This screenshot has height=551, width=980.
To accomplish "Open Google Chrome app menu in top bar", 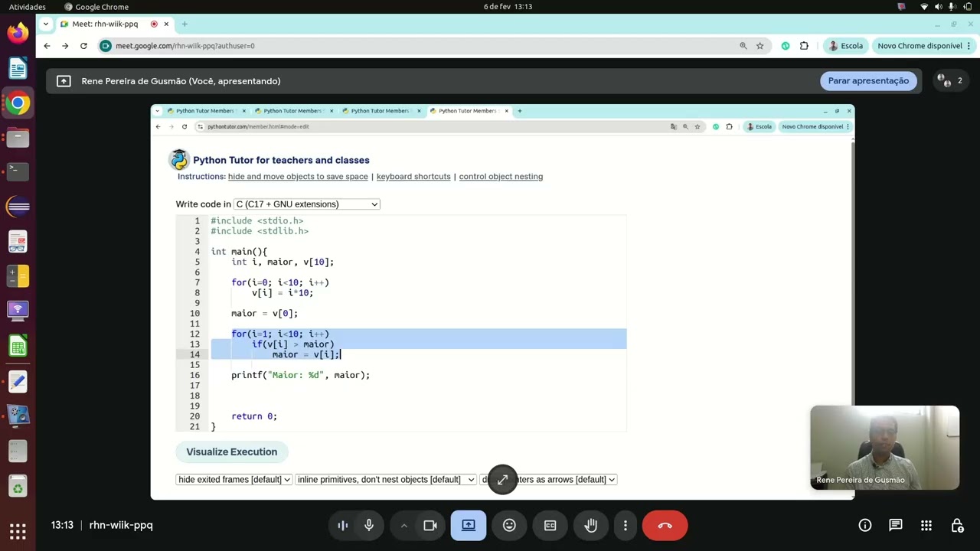I will 96,7.
